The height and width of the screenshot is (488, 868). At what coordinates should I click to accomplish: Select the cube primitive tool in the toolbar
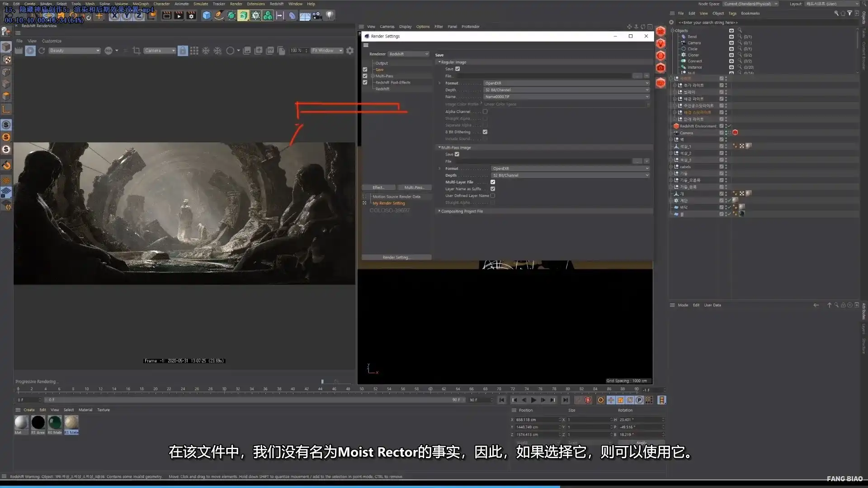pos(207,15)
